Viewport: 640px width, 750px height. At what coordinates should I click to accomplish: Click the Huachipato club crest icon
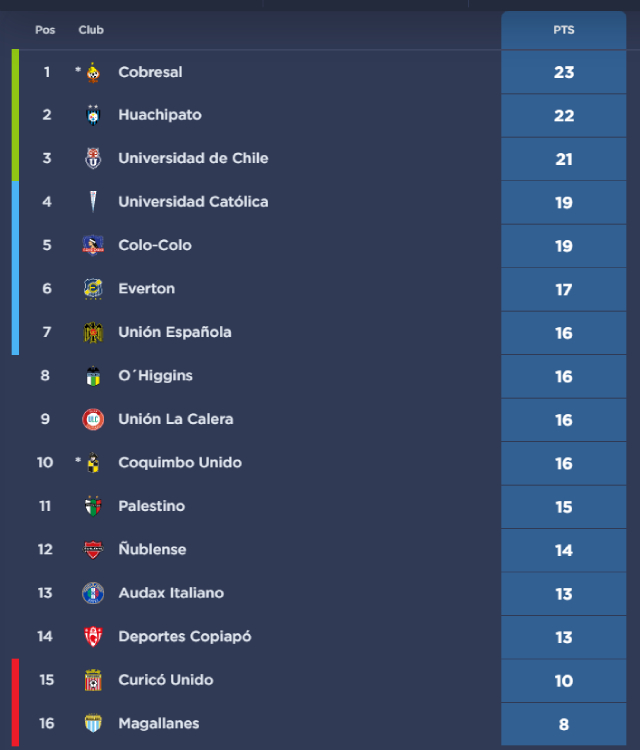point(93,115)
